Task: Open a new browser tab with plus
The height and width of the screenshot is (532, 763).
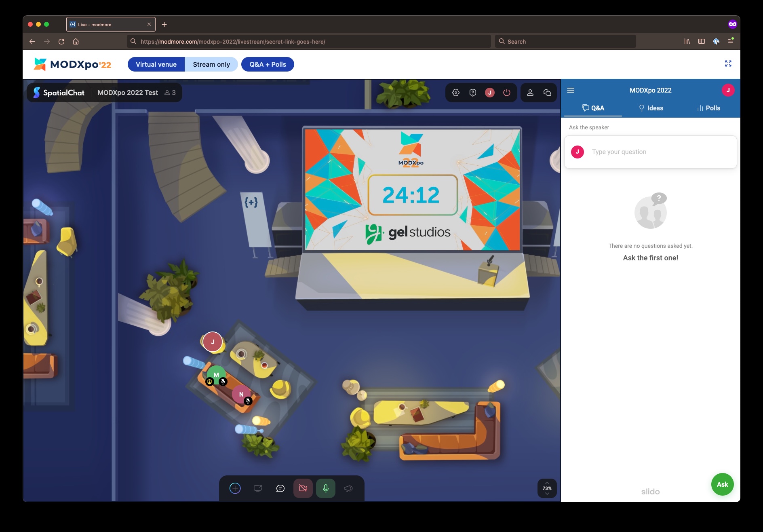Action: 164,24
